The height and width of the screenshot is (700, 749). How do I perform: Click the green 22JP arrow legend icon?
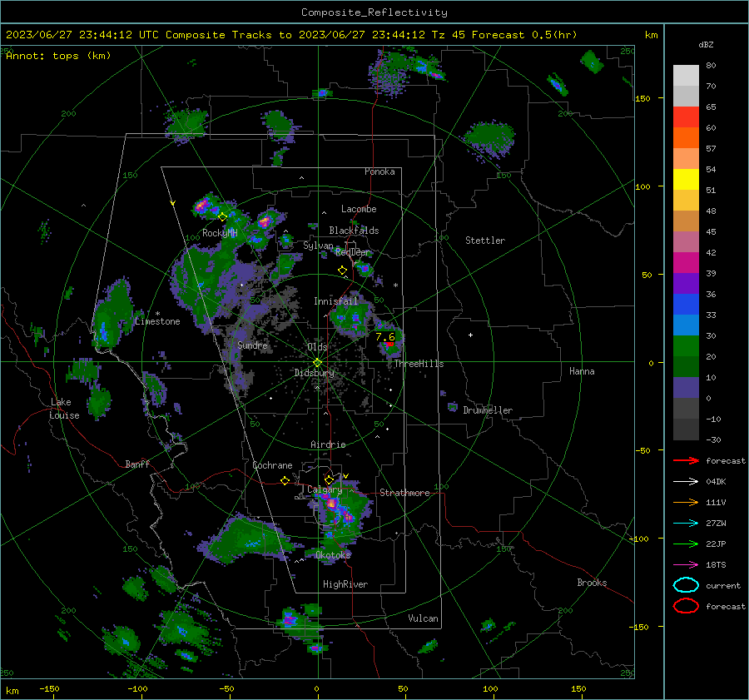686,544
